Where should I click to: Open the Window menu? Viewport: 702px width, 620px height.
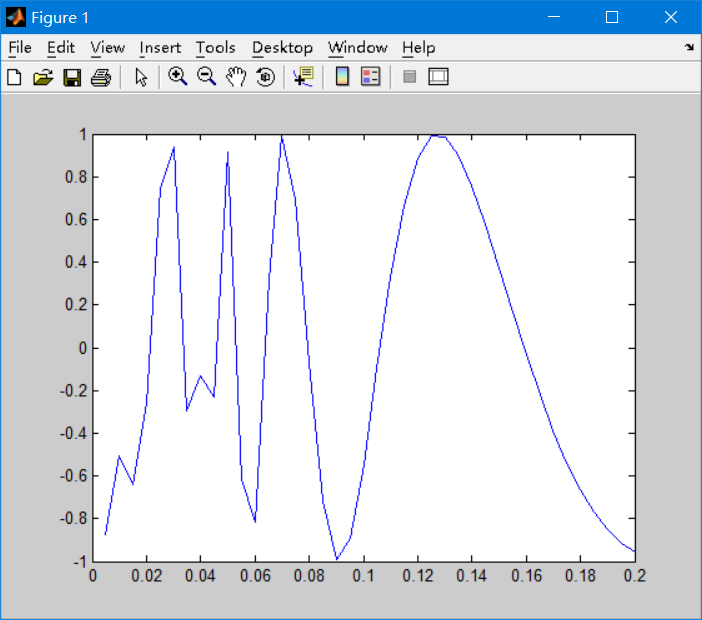tap(358, 47)
